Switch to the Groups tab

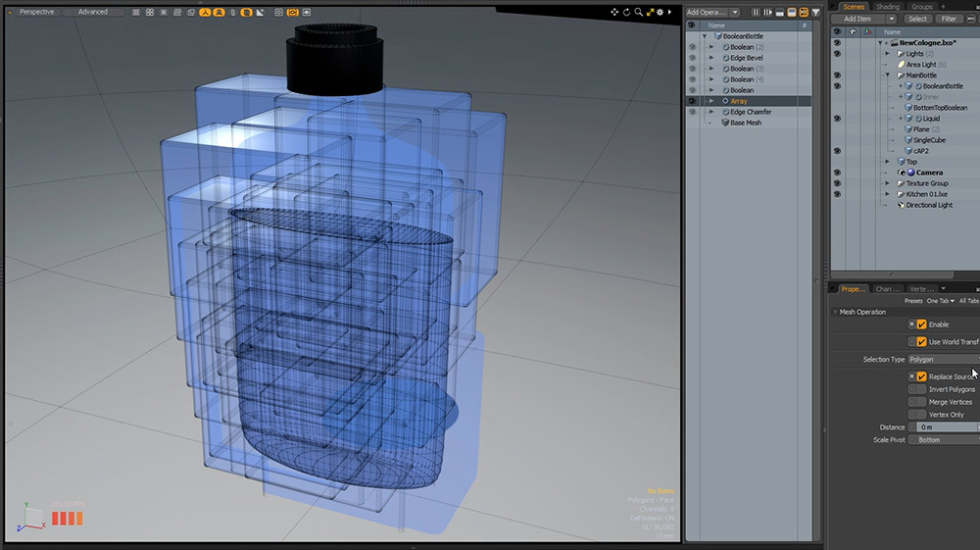pos(922,6)
